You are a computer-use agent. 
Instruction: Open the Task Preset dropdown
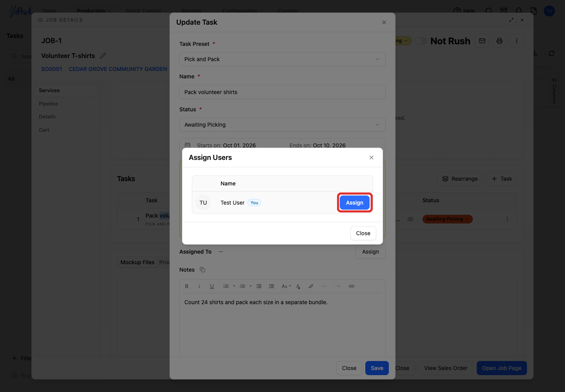[282, 59]
